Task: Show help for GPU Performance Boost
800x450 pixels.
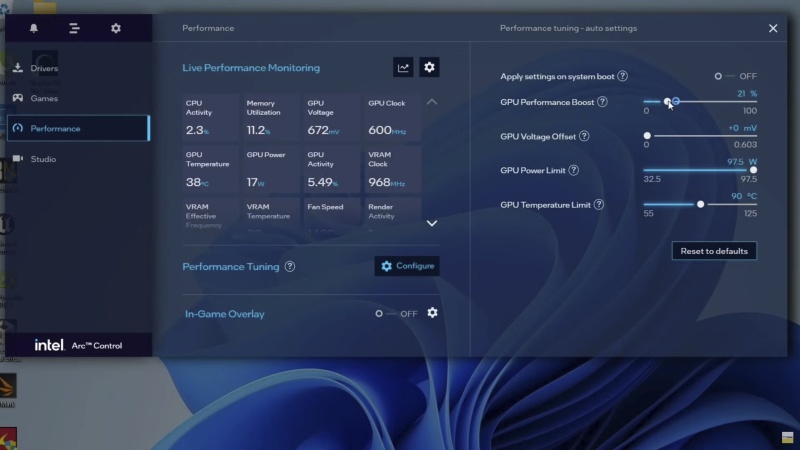Action: click(x=602, y=102)
